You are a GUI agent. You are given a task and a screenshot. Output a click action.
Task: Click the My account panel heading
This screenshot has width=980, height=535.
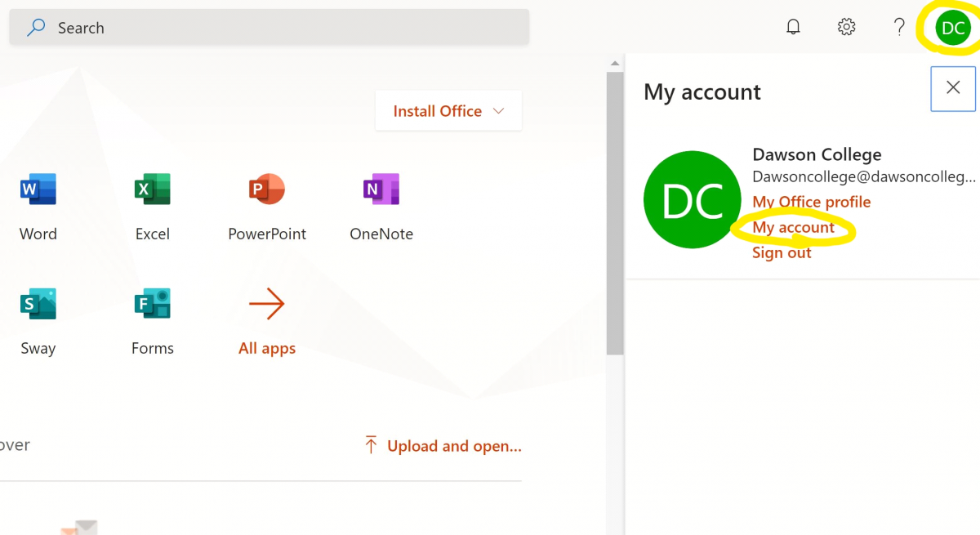pyautogui.click(x=702, y=91)
